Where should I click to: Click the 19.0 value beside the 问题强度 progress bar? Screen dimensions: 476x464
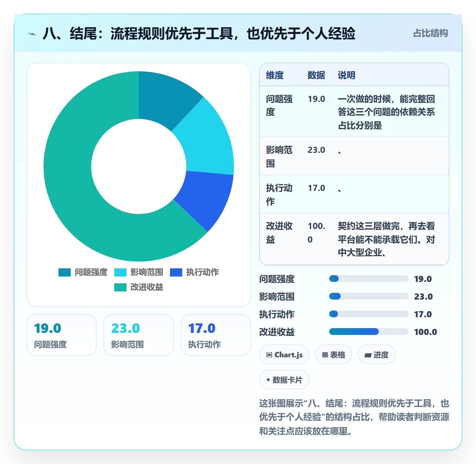click(x=423, y=279)
